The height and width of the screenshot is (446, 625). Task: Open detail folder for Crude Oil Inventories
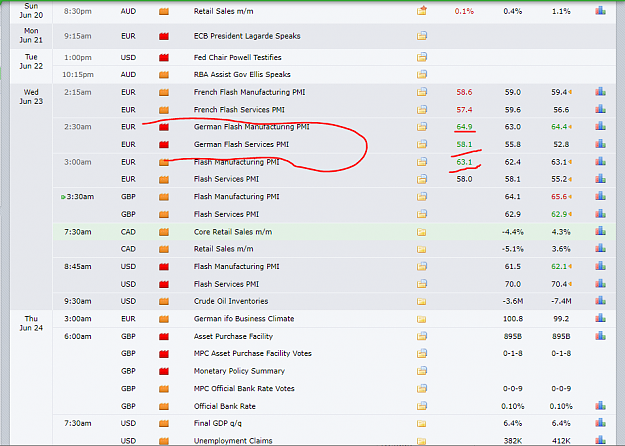pos(421,301)
